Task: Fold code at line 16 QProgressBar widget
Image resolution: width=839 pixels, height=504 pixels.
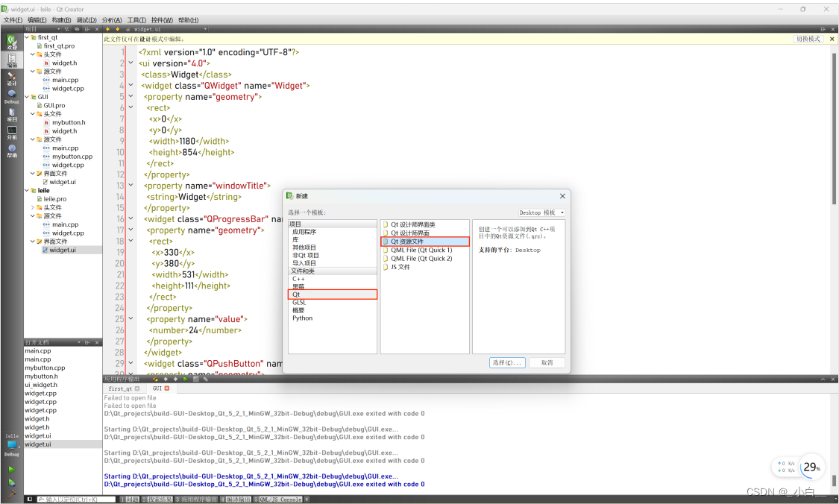Action: (x=131, y=219)
